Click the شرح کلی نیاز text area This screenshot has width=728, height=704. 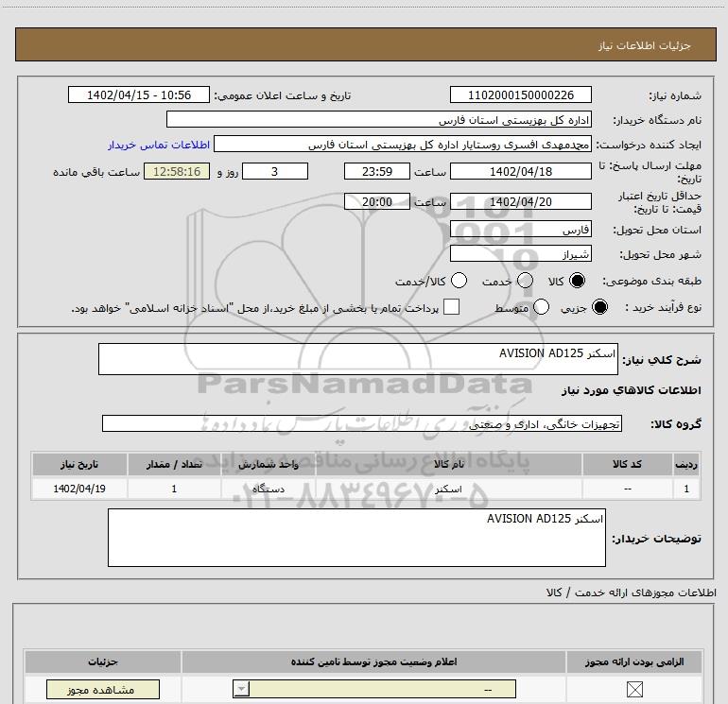pos(358,359)
